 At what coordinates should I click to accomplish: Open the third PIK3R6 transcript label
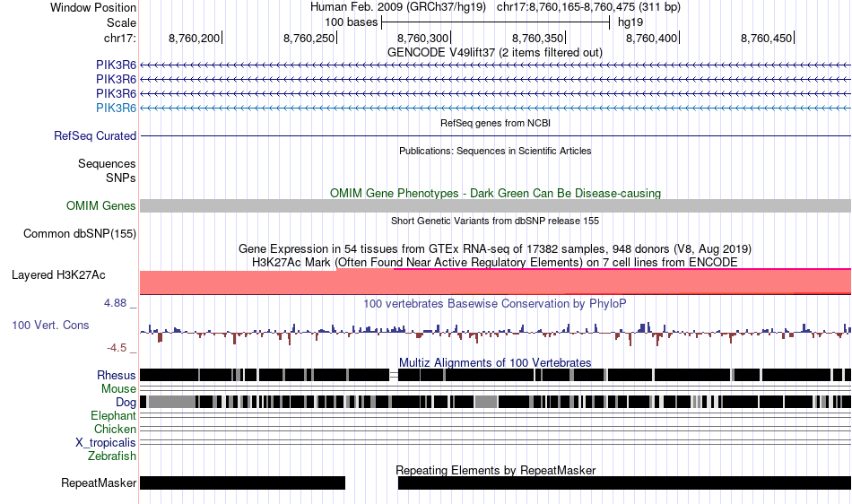116,93
